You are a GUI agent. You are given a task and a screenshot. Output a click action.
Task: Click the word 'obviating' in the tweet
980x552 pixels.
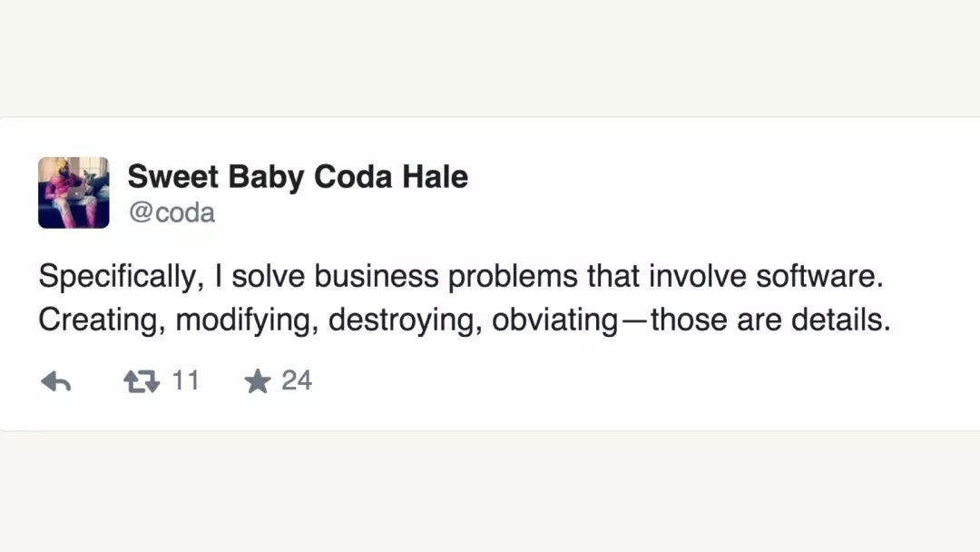554,320
